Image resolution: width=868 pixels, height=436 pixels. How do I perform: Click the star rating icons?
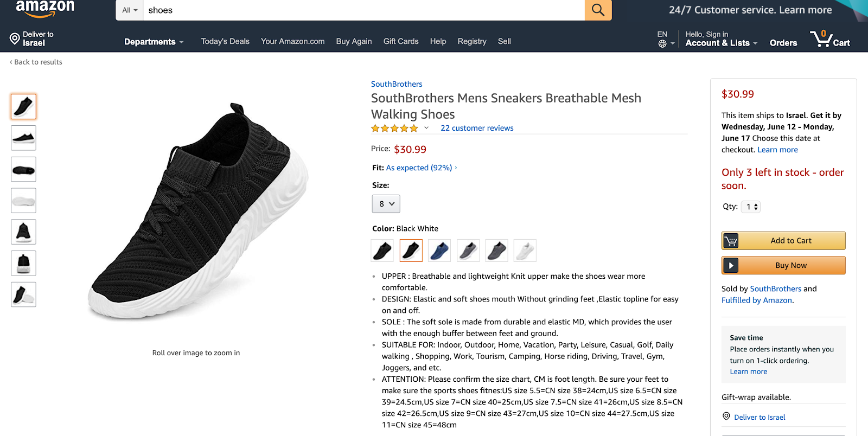click(394, 129)
